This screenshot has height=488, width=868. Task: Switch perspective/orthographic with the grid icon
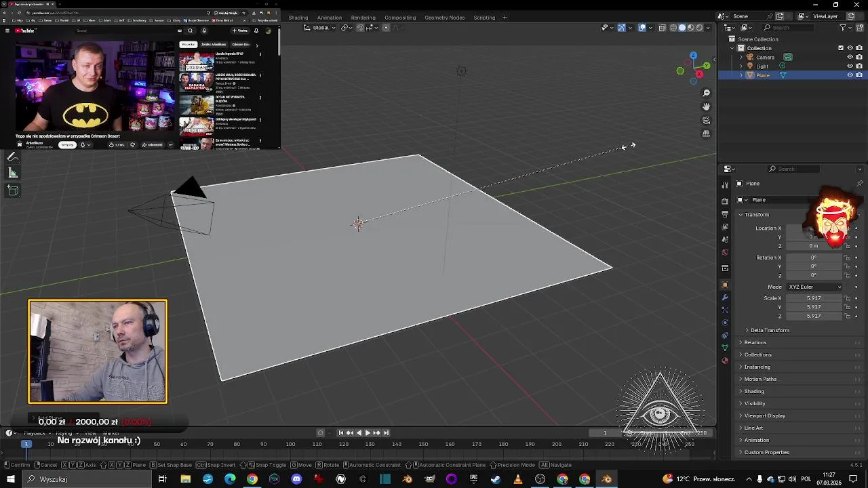[x=706, y=134]
